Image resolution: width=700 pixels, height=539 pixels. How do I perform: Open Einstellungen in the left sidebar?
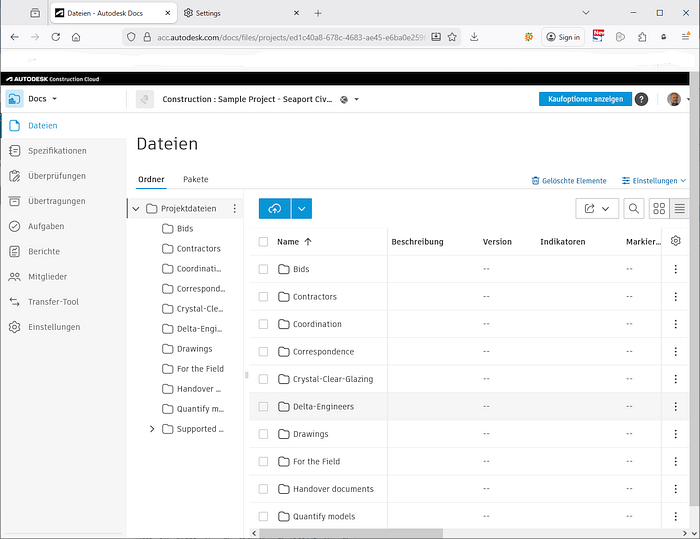(54, 327)
